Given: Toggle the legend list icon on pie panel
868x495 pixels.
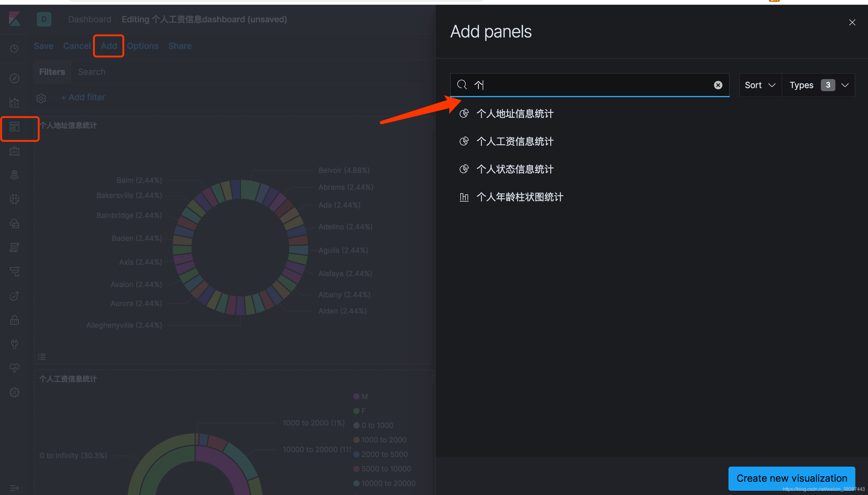Looking at the screenshot, I should [41, 357].
